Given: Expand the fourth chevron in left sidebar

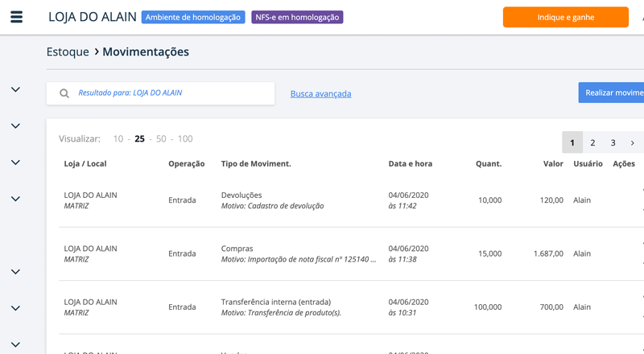Looking at the screenshot, I should click(15, 199).
